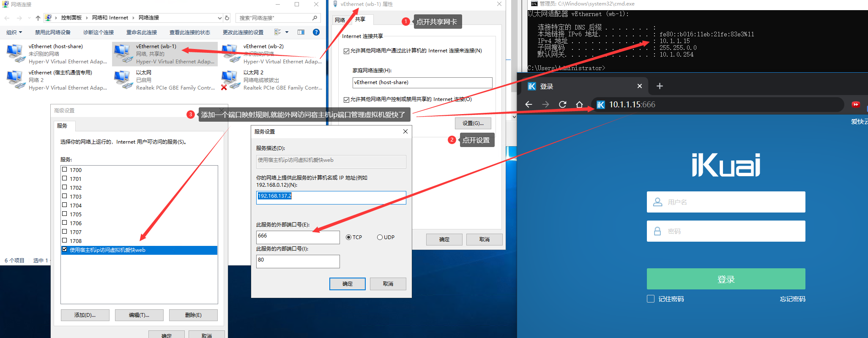This screenshot has width=868, height=338.
Task: Click the green 登录 button
Action: 726,279
